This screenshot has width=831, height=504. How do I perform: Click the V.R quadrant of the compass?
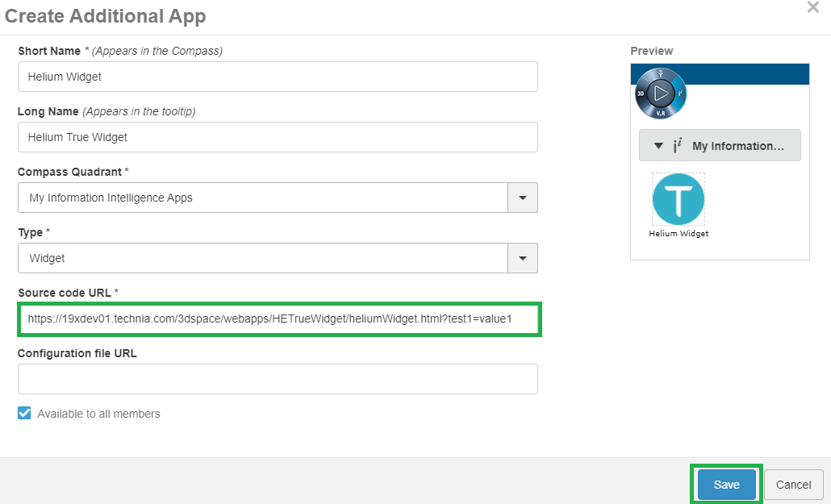[661, 113]
